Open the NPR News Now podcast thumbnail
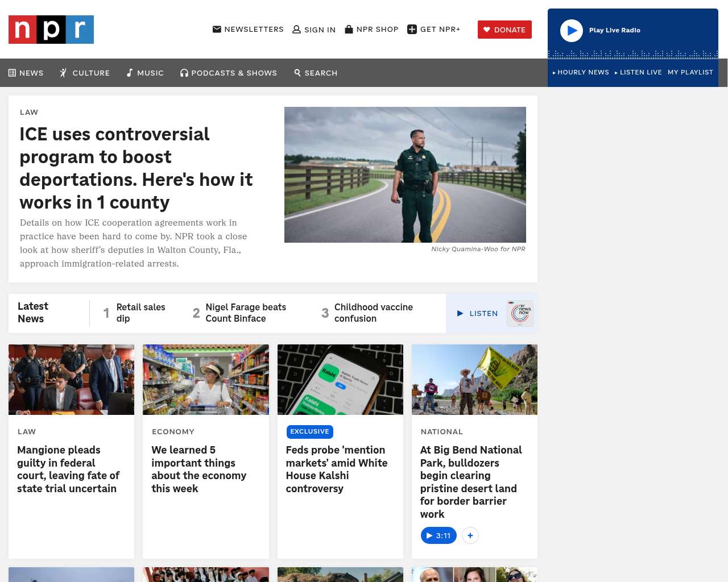Screen dimensions: 728x582 point(520,313)
